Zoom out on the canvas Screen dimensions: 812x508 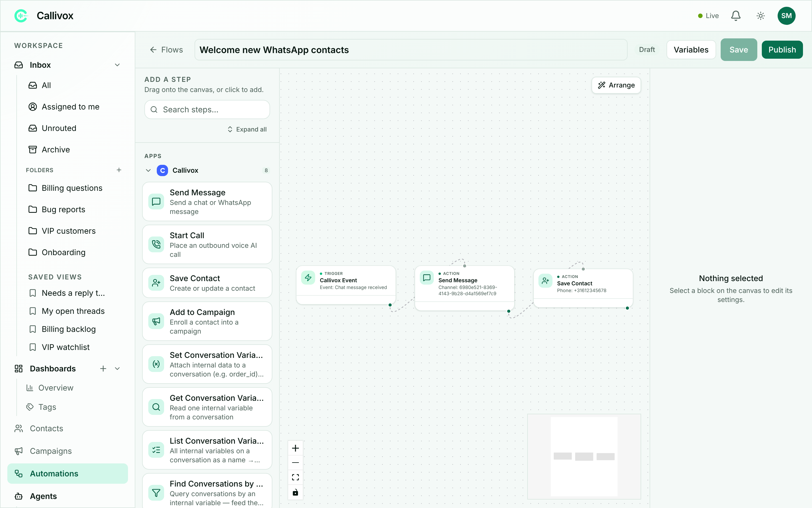295,463
